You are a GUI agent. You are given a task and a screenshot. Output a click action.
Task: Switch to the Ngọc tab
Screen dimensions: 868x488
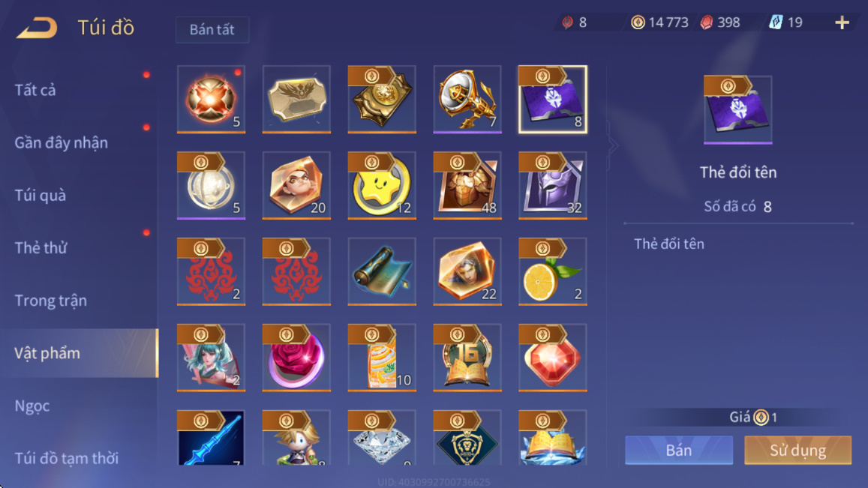(x=32, y=406)
